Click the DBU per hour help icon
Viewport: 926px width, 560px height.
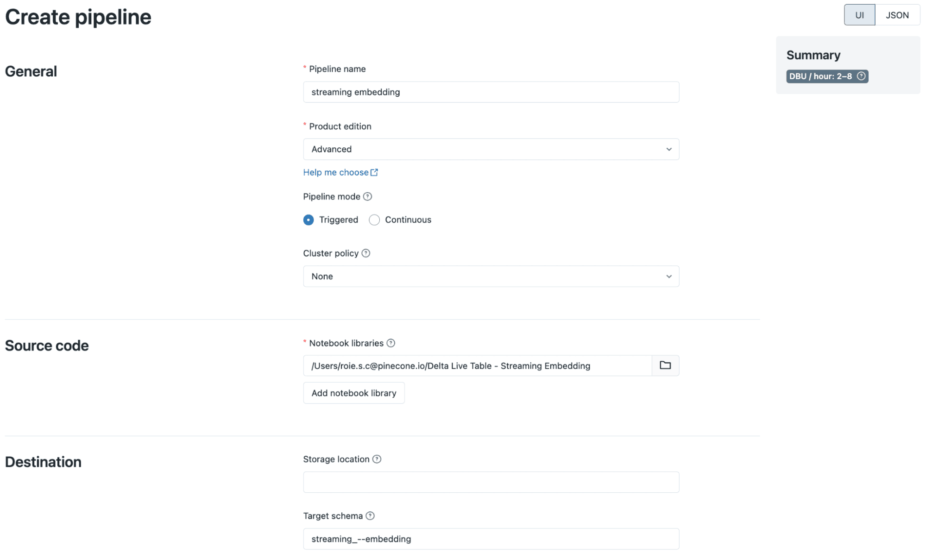(x=861, y=76)
